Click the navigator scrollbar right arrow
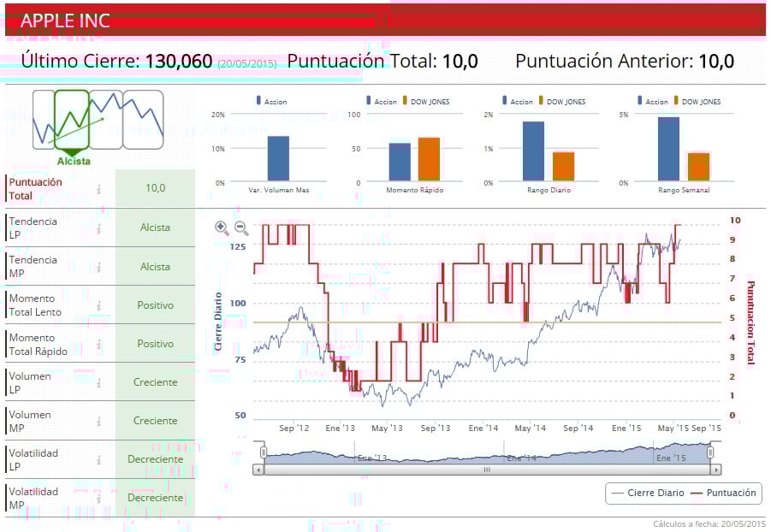 715,470
